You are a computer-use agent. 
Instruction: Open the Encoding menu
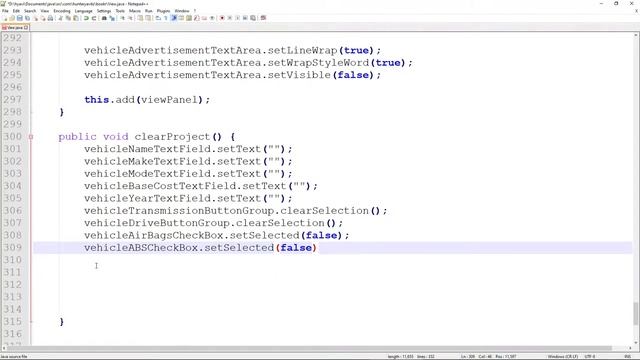(x=62, y=11)
